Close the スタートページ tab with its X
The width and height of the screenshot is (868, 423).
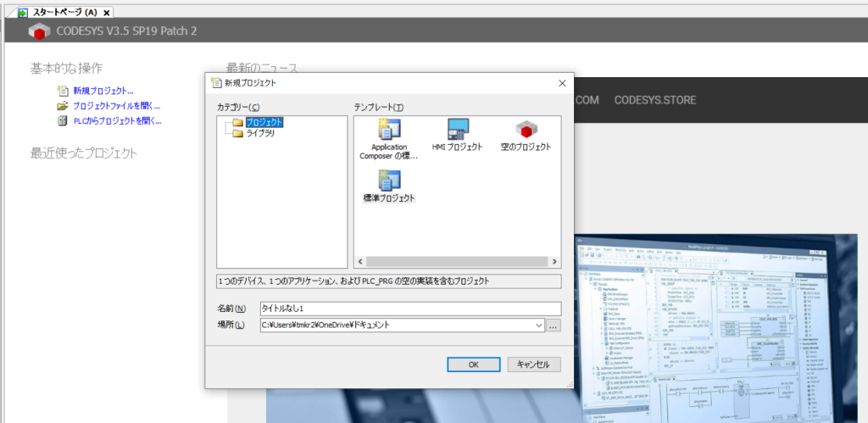tap(107, 12)
